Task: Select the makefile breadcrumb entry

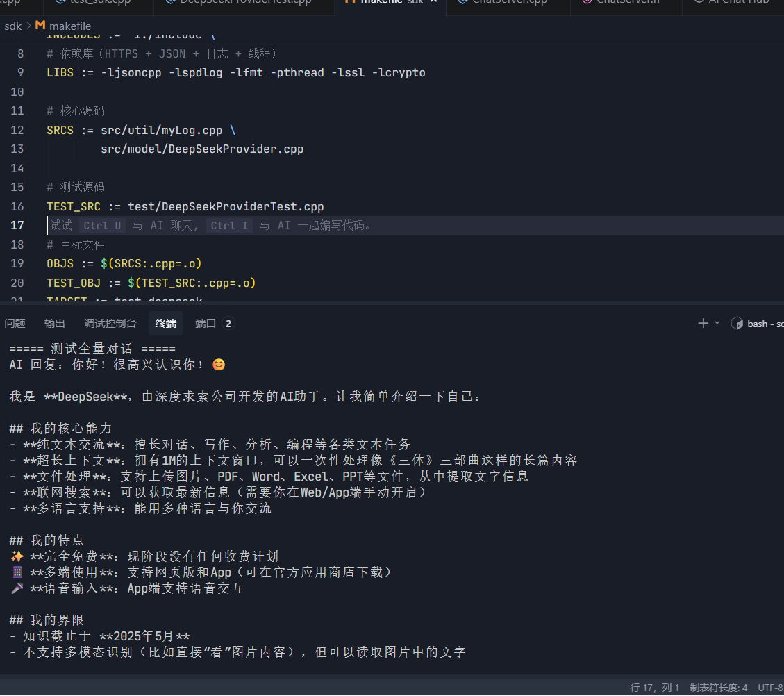Action: tap(70, 26)
